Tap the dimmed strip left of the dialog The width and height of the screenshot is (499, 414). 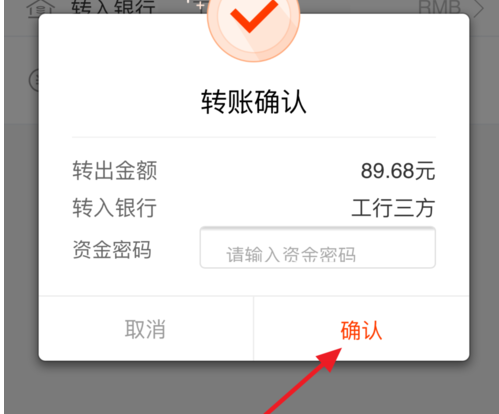(21, 233)
